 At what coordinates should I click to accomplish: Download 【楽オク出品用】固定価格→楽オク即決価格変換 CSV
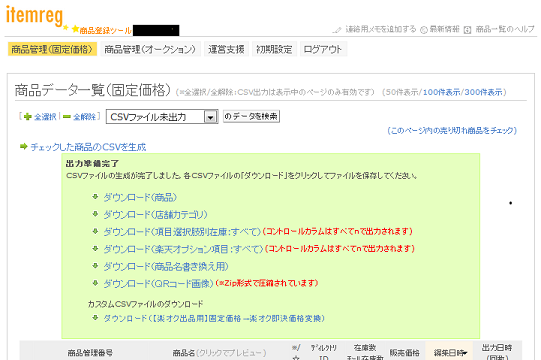pyautogui.click(x=214, y=318)
